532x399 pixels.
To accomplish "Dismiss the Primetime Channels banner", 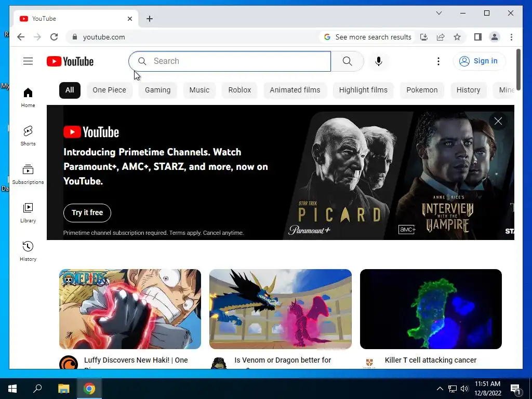I will [498, 121].
